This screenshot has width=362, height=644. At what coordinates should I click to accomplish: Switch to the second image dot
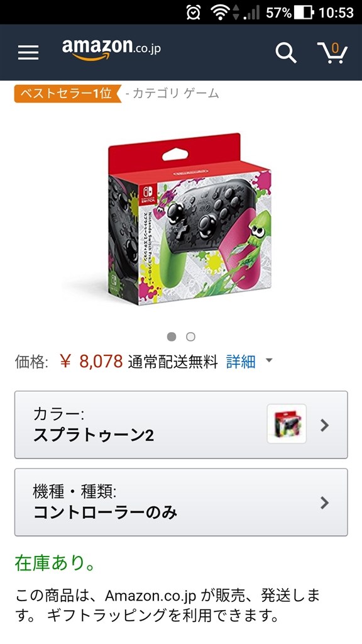(x=190, y=337)
